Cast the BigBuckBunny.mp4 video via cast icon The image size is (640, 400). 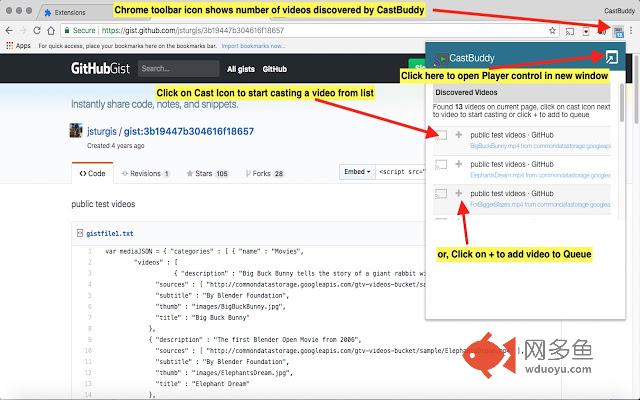point(441,135)
